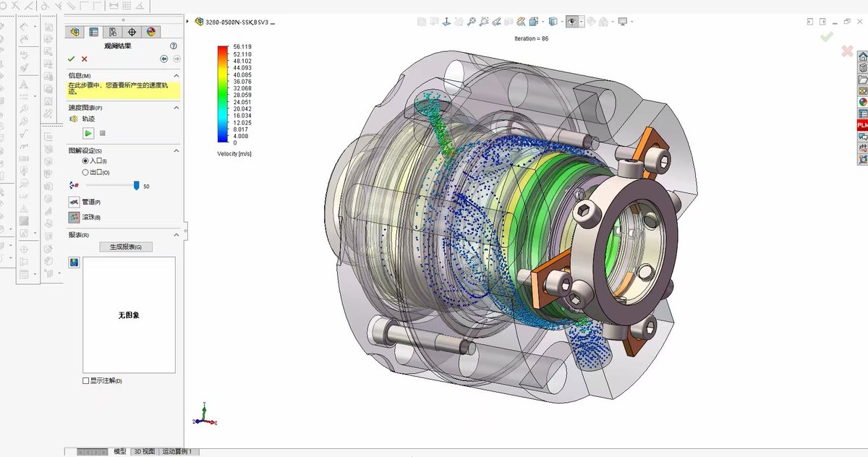Open the DisplayManager color ball tab
868x457 pixels.
[x=150, y=32]
